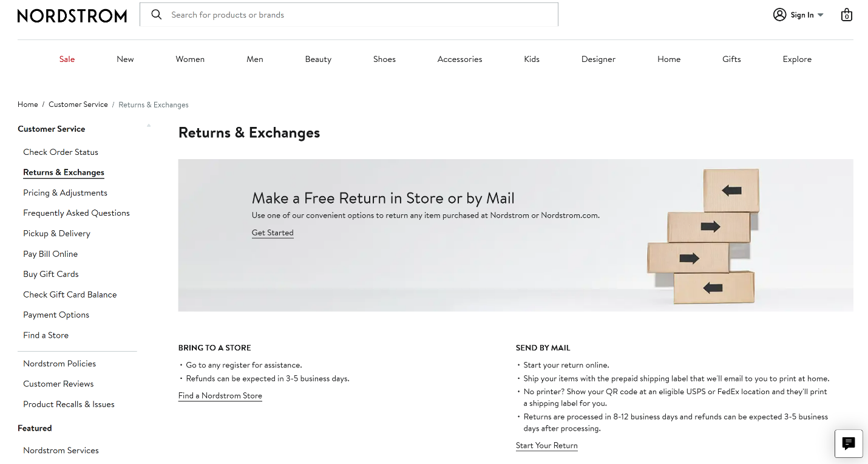The width and height of the screenshot is (868, 464).
Task: Open the Sale menu item
Action: pos(66,59)
